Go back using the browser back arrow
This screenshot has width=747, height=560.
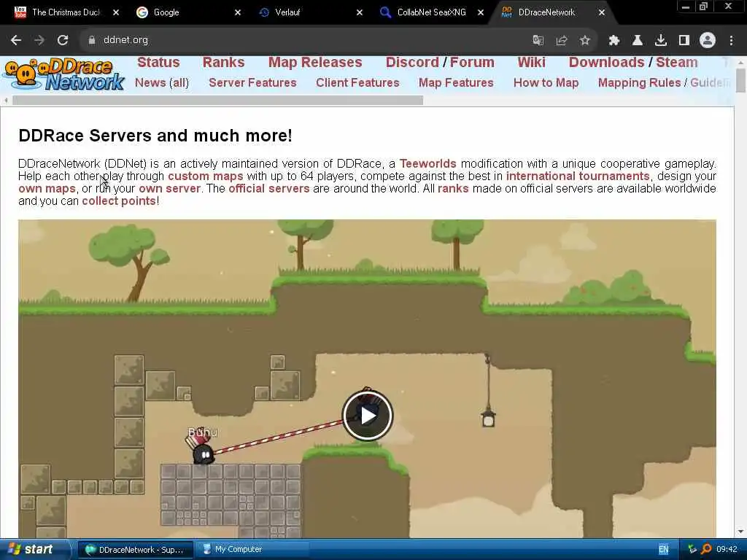tap(16, 41)
